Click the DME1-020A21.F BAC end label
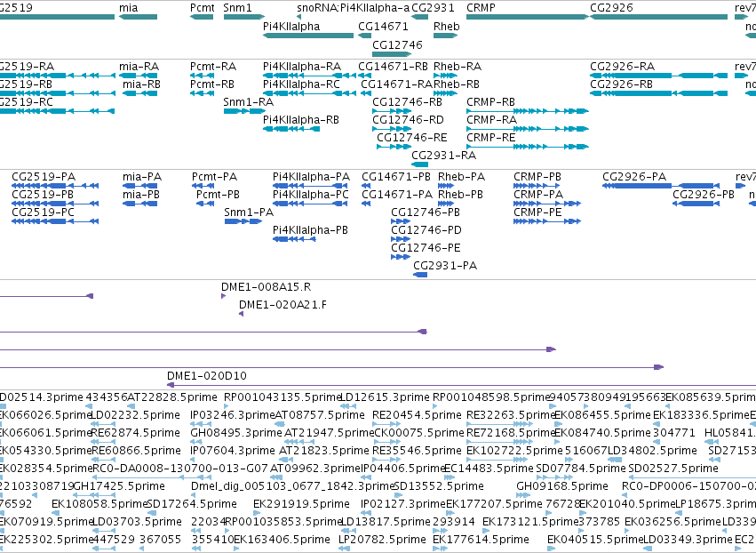Screen dimensions: 756x553 point(283,305)
